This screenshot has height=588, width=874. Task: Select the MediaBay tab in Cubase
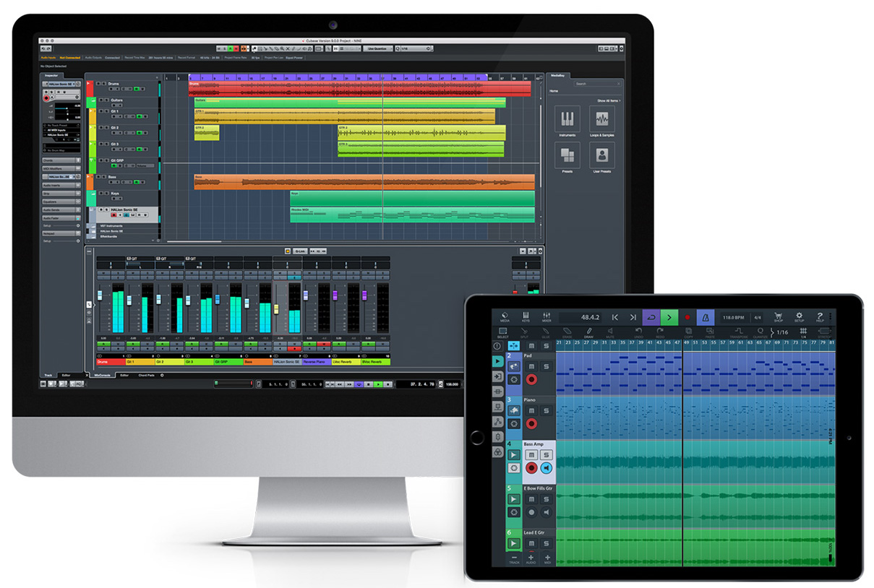558,75
